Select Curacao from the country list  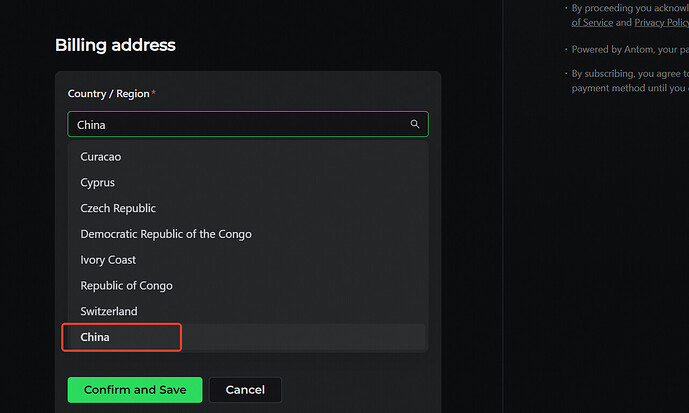coord(101,157)
